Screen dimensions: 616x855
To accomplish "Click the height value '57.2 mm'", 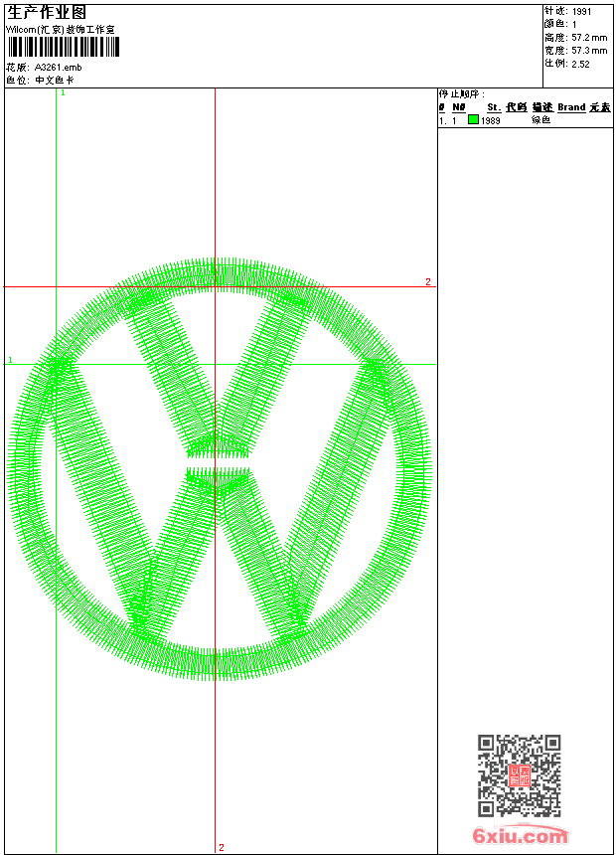I will [x=589, y=38].
